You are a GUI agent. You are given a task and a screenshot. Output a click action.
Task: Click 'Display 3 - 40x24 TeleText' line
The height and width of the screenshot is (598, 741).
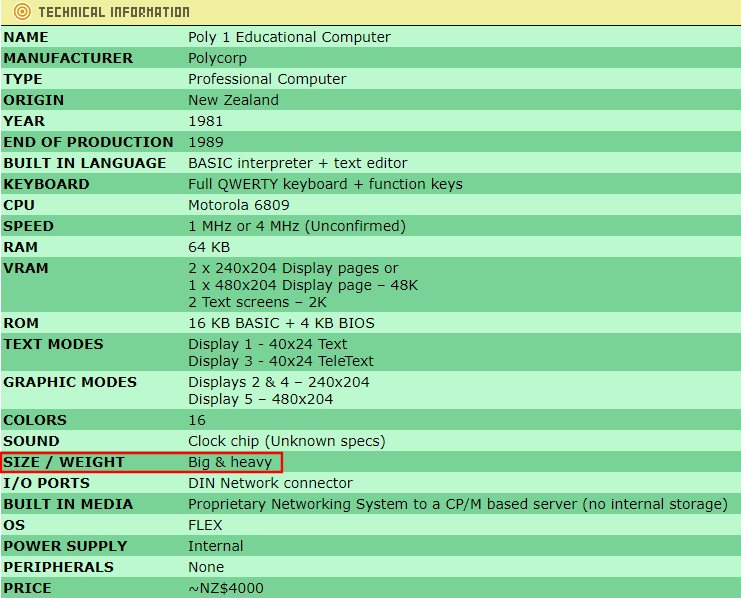[281, 361]
